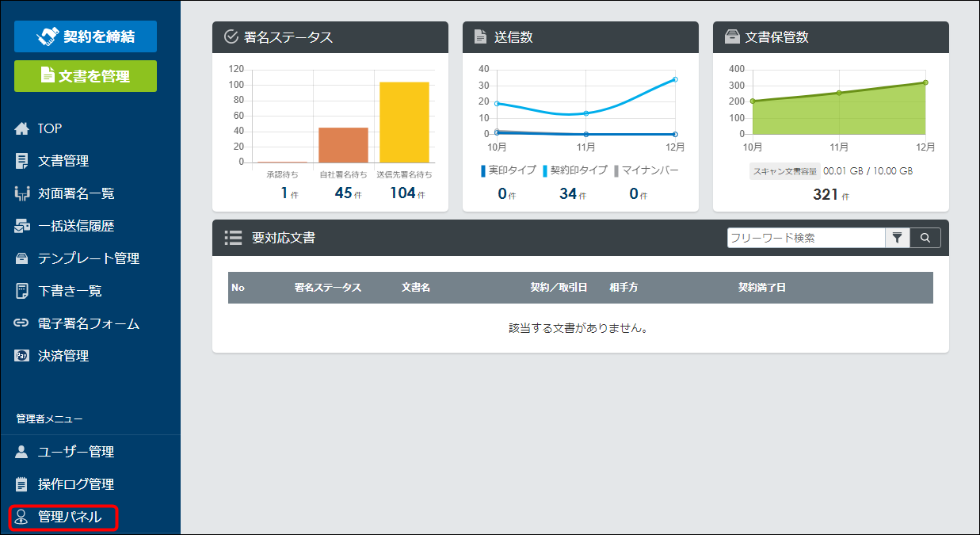Open 下書き一覧 menu item

(x=70, y=291)
